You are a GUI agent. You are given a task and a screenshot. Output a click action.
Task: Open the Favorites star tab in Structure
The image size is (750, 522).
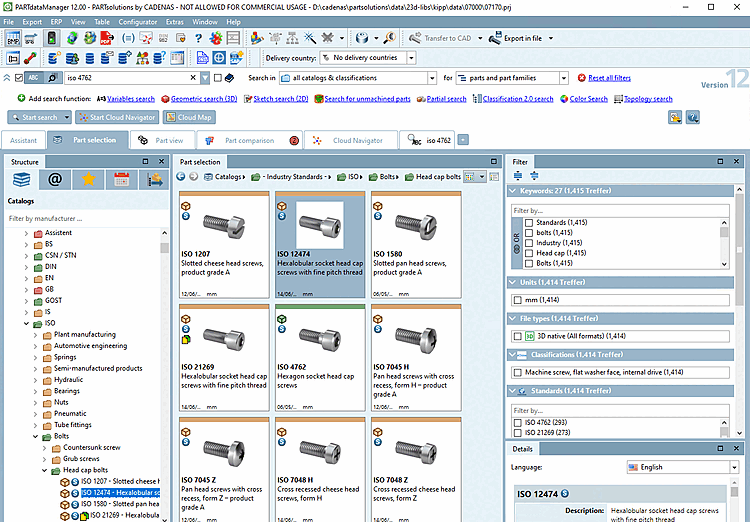[88, 180]
